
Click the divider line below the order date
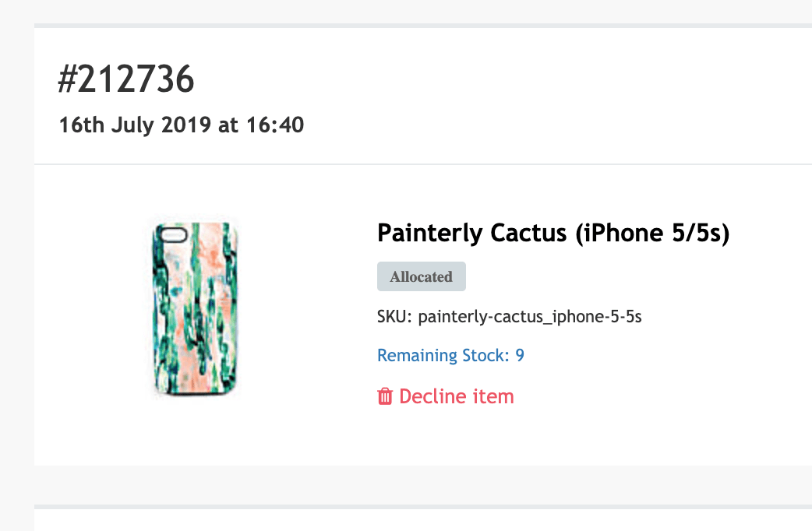point(421,164)
